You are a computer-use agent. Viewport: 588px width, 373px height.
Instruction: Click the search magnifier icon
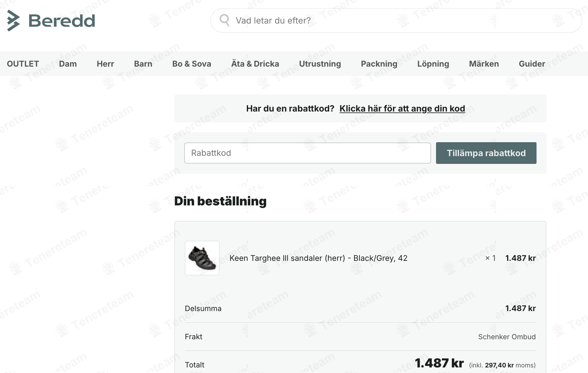(x=225, y=20)
